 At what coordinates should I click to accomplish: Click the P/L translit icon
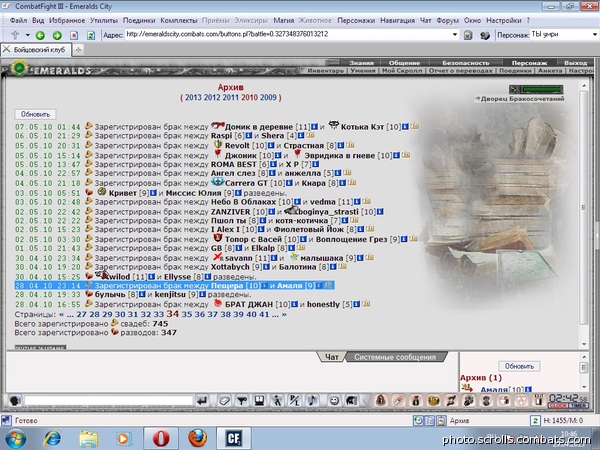tap(294, 401)
